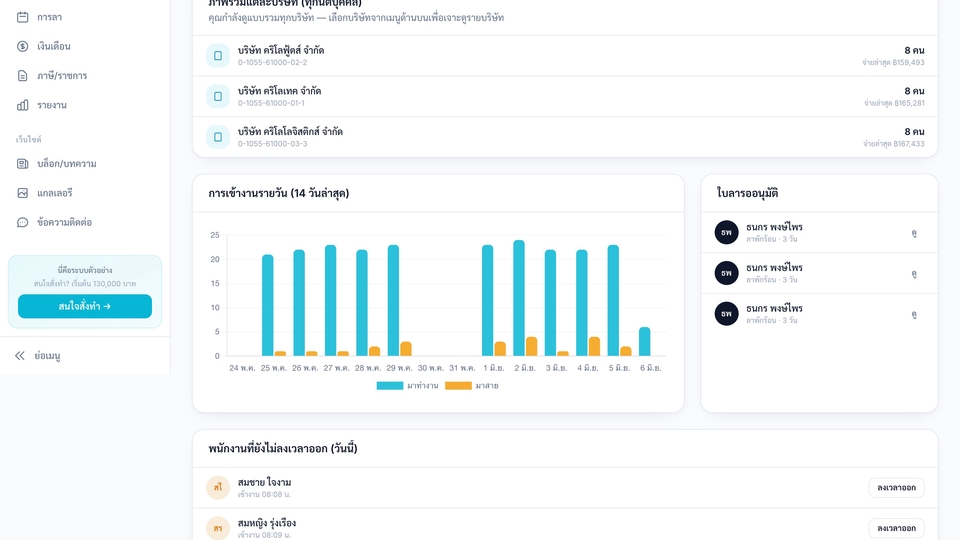Open the บล็อก/บทความ newspaper icon
960x540 pixels.
pyautogui.click(x=23, y=163)
